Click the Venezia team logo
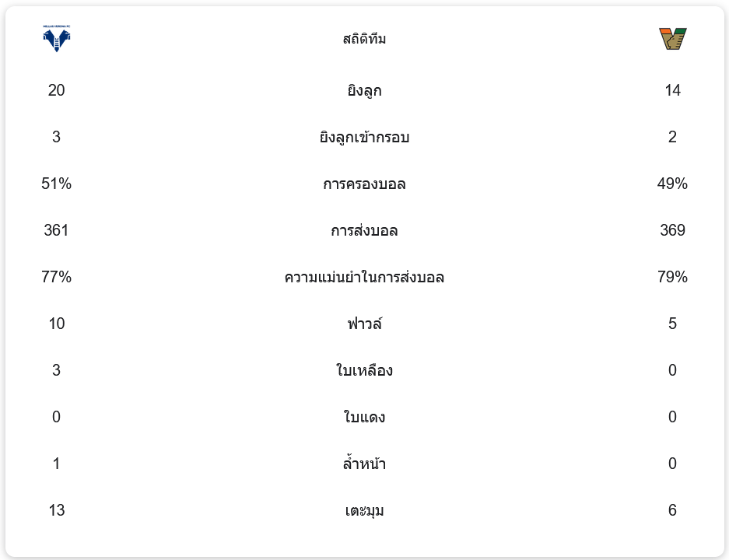729x560 pixels. (672, 38)
